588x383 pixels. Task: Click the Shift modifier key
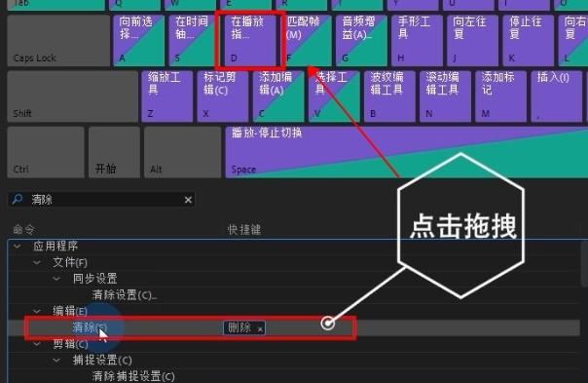tap(73, 96)
